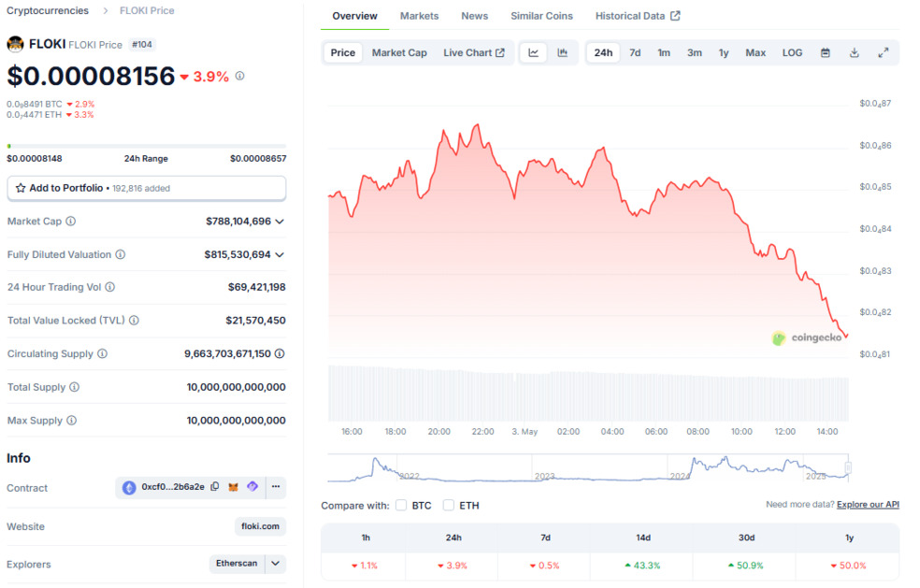The width and height of the screenshot is (920, 588).
Task: Click info icon after the 9,663,703,671,150 value
Action: [x=280, y=353]
